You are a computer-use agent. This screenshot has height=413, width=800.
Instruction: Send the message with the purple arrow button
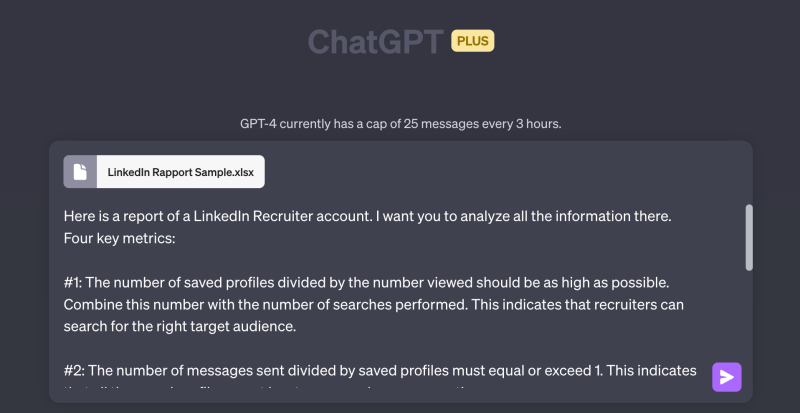coord(727,377)
